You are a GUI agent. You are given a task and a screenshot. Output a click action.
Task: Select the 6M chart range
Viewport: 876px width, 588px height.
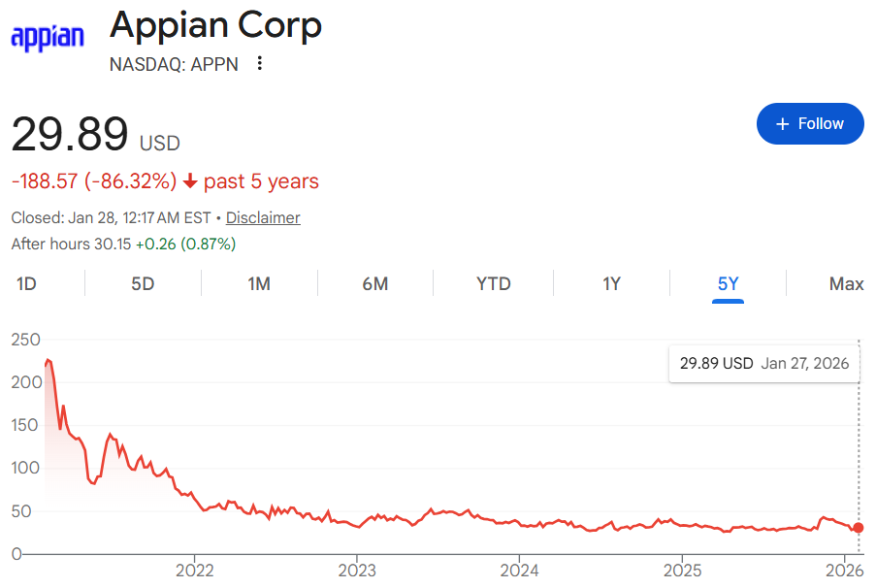[x=375, y=284]
